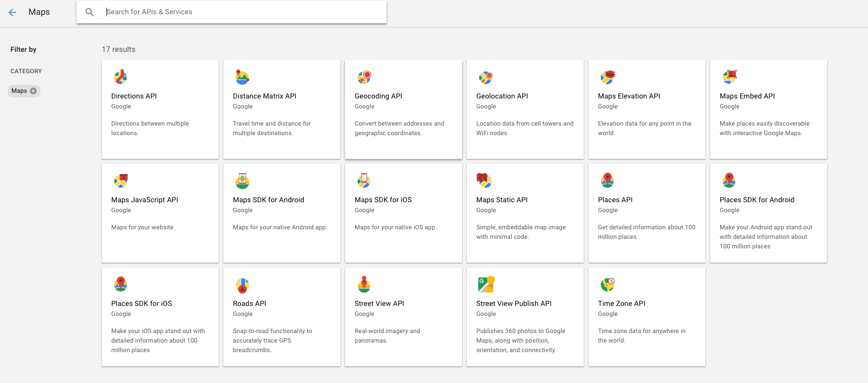
Task: Select the Maps JavaScript API title
Action: (145, 200)
